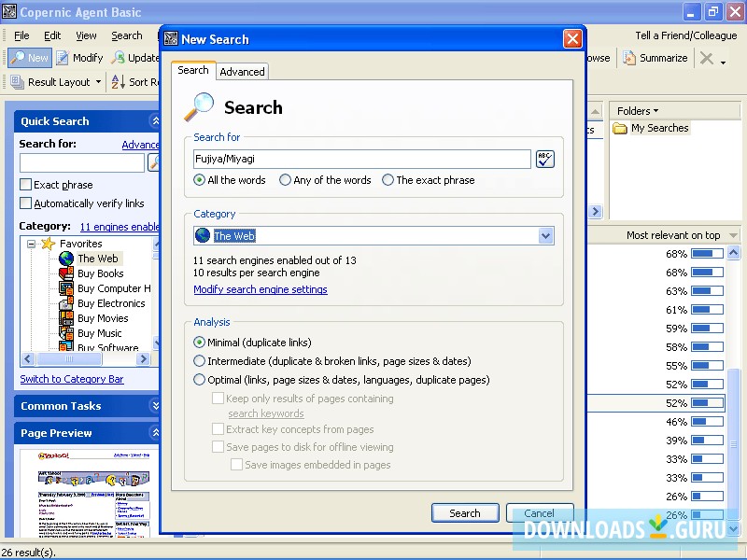Open Modify search engine settings link
The width and height of the screenshot is (747, 560).
tap(261, 289)
